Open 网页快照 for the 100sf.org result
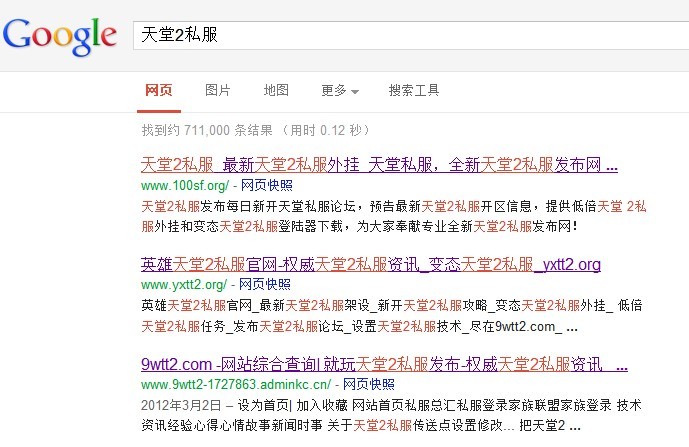689x447 pixels. point(266,185)
